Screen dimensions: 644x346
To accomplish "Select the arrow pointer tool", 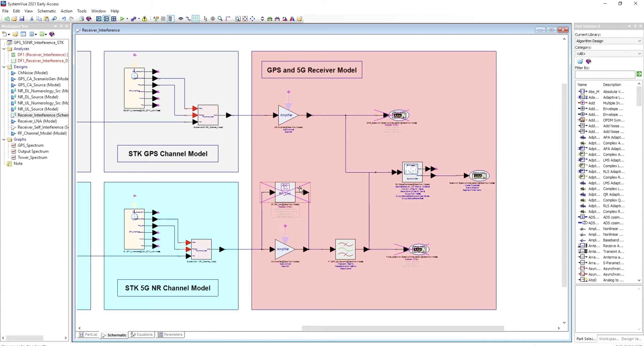I will tap(206, 19).
